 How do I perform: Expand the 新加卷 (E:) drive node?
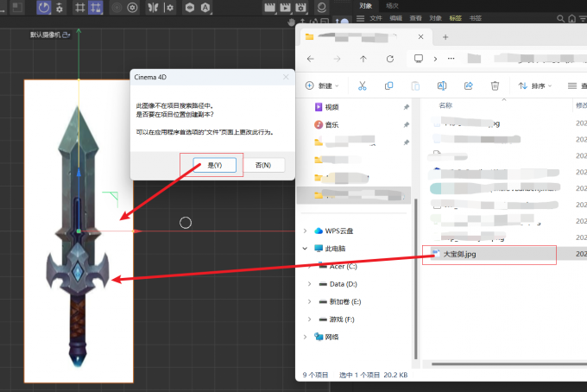pyautogui.click(x=310, y=301)
